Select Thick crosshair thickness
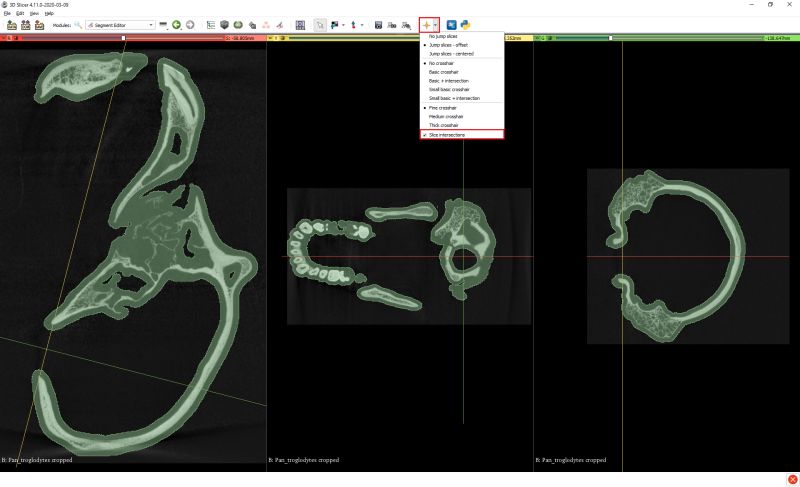The width and height of the screenshot is (800, 487). [x=462, y=125]
